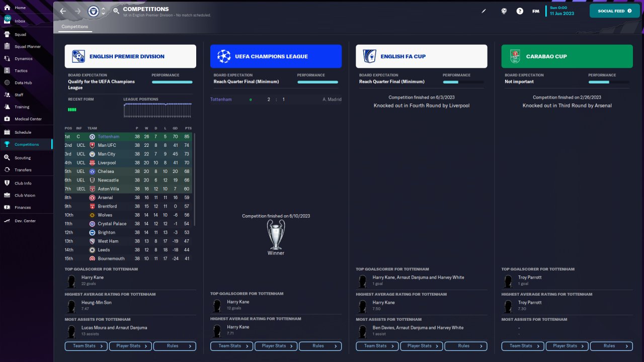This screenshot has height=362, width=644.
Task: Go forward using the right arrow
Action: pyautogui.click(x=77, y=11)
